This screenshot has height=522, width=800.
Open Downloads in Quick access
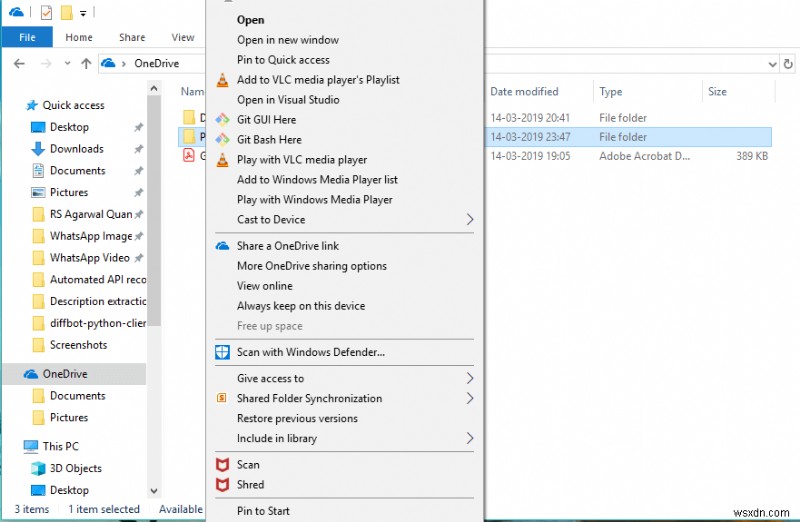point(77,149)
